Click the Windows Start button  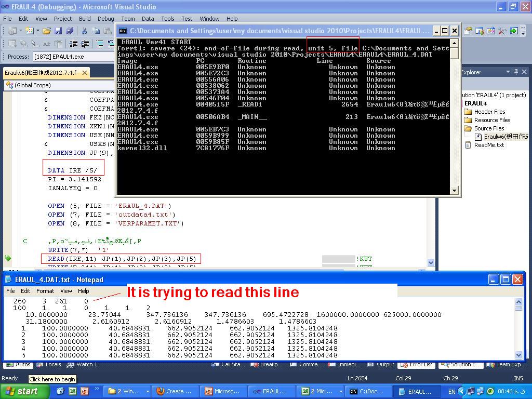tap(21, 391)
